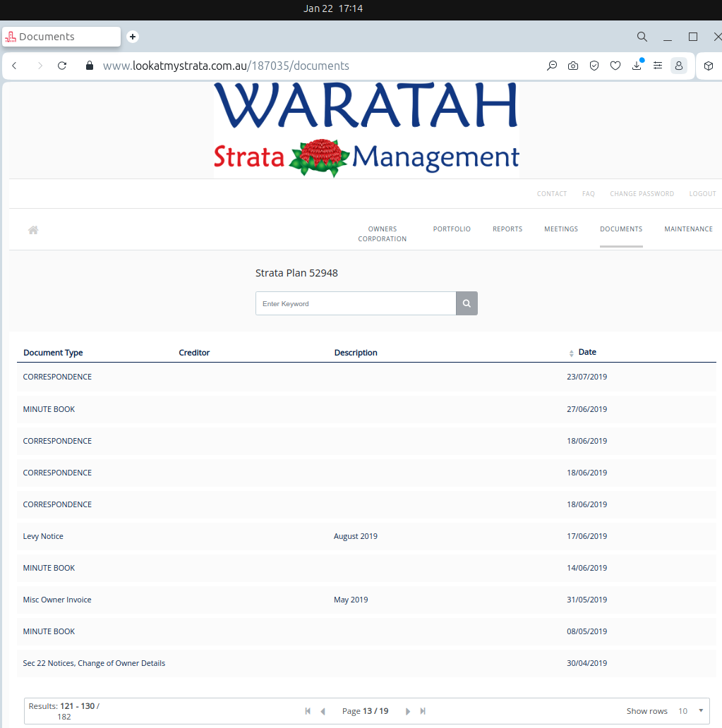Click Creditor column header
This screenshot has height=728, width=722.
point(194,353)
